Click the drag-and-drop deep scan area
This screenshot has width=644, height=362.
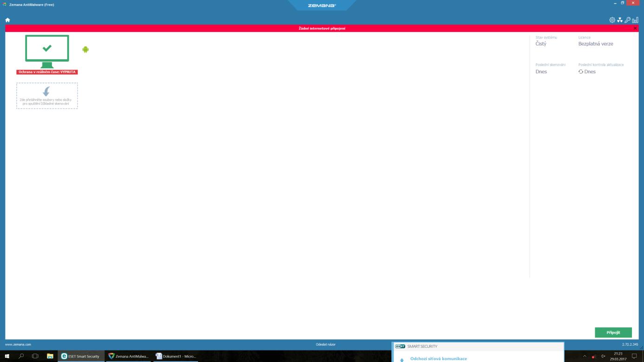click(47, 96)
